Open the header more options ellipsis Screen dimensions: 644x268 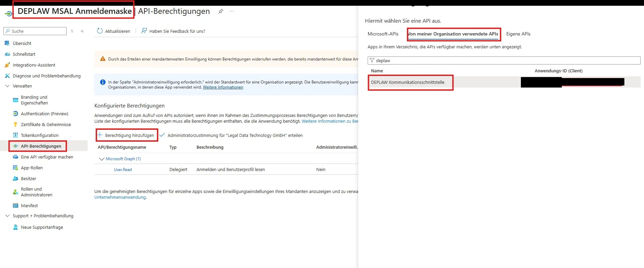pos(232,11)
